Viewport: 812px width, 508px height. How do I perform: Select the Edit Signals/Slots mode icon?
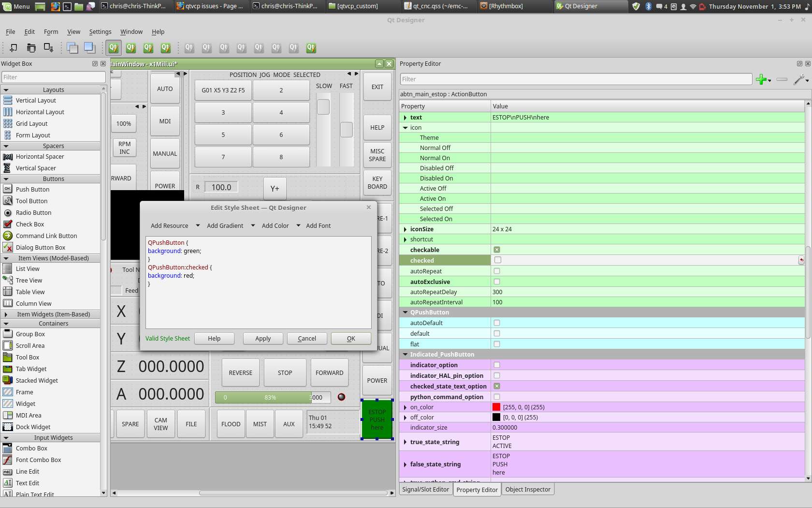(130, 47)
